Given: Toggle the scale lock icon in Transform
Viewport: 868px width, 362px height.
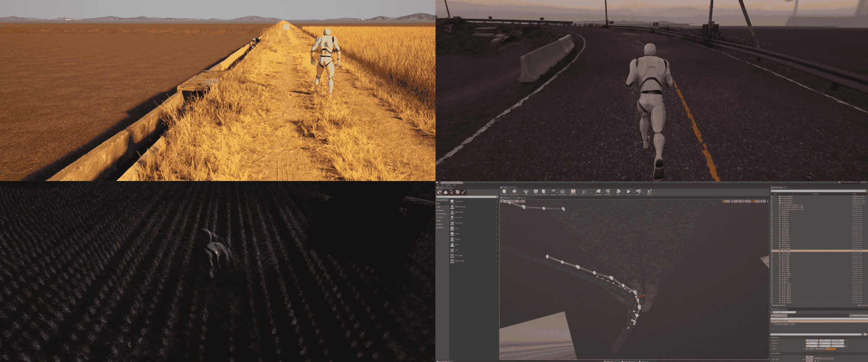Looking at the screenshot, I should [x=845, y=346].
